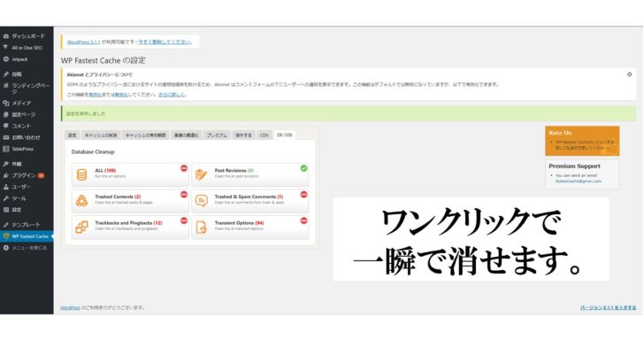This screenshot has height=363, width=644.
Task: Select the DB (109) tab
Action: (x=285, y=135)
